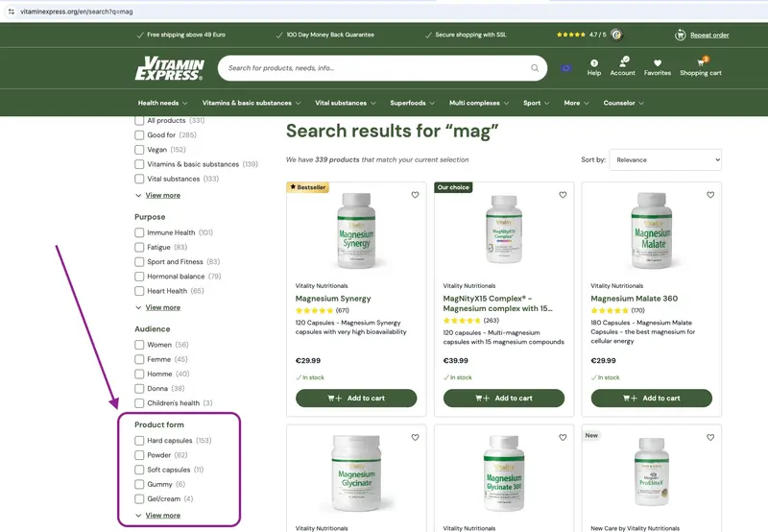This screenshot has height=532, width=768.
Task: Click the Repeat order icon
Action: click(681, 35)
